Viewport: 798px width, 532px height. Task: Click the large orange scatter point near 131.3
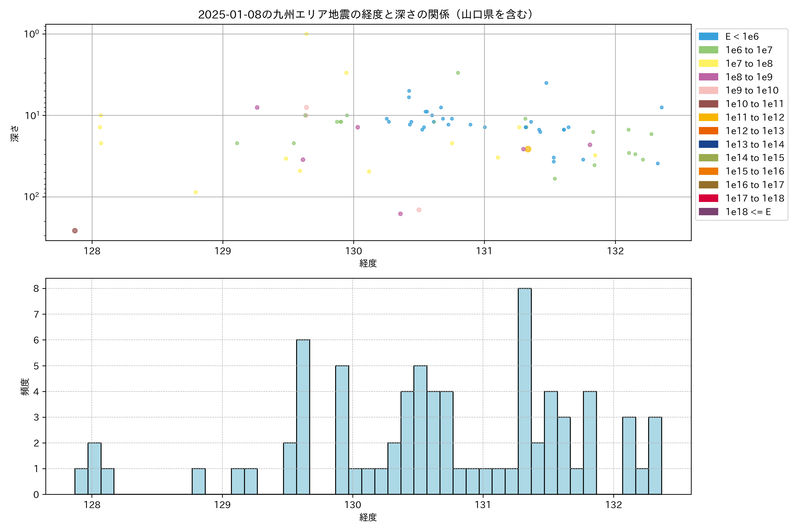[528, 149]
